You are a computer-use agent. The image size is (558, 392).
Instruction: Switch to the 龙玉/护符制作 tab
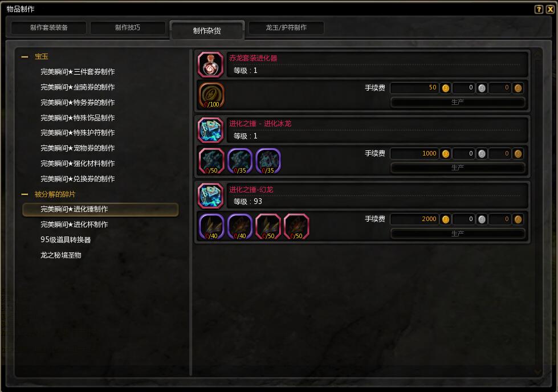286,27
